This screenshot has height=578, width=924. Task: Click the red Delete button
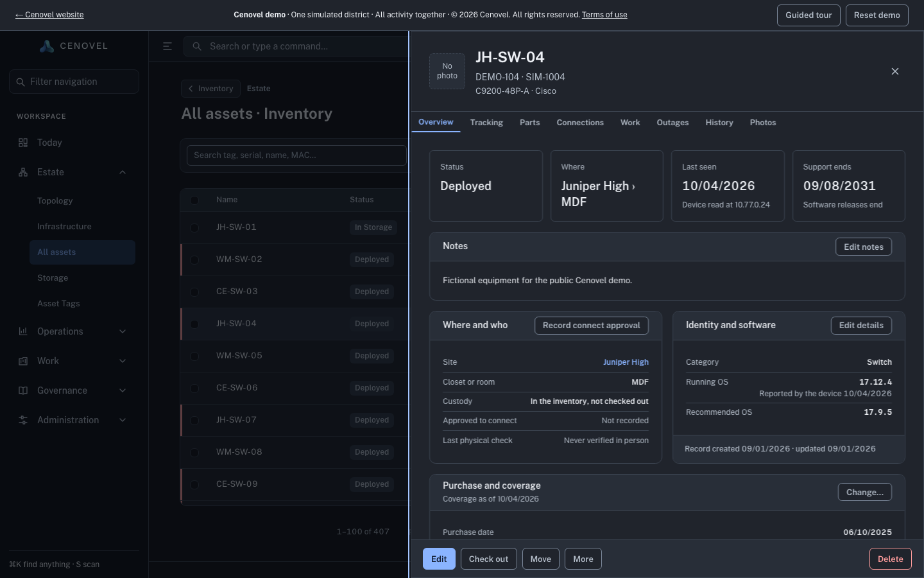(x=891, y=559)
